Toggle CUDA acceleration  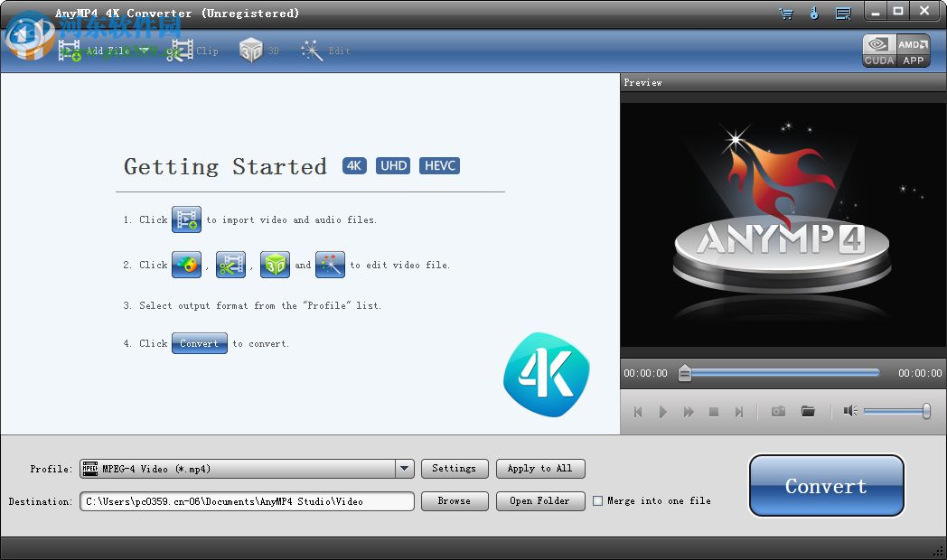pyautogui.click(x=877, y=50)
